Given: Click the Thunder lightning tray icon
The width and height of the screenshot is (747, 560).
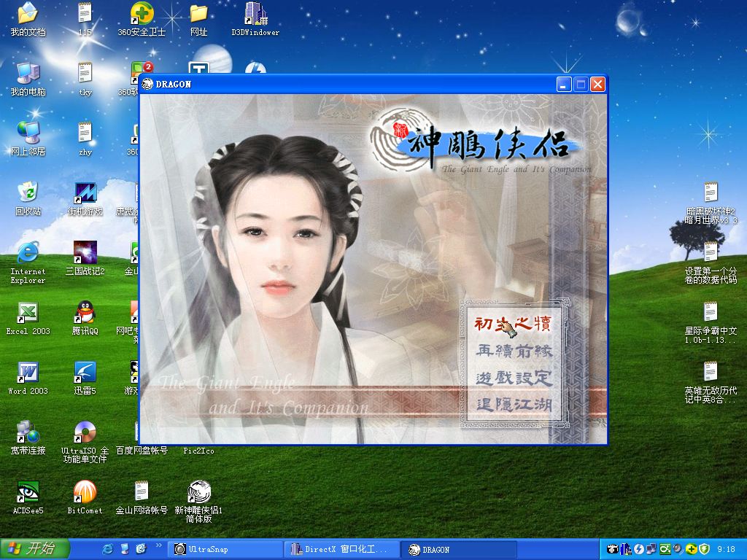Looking at the screenshot, I should (639, 549).
